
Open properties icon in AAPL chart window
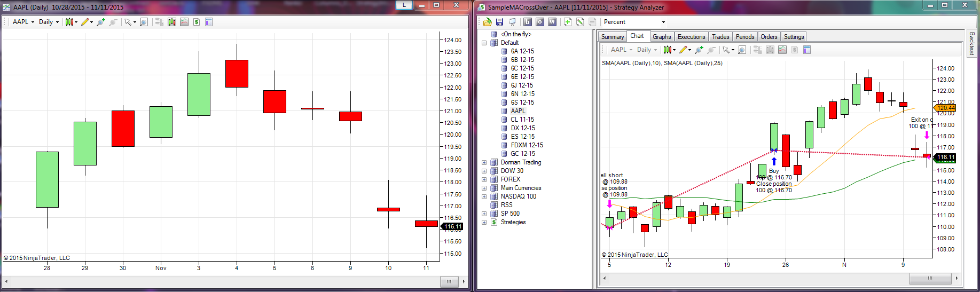[x=209, y=22]
